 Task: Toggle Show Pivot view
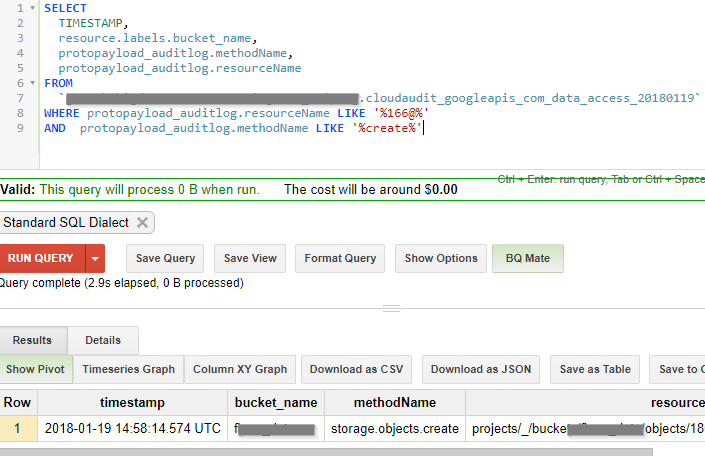(35, 369)
